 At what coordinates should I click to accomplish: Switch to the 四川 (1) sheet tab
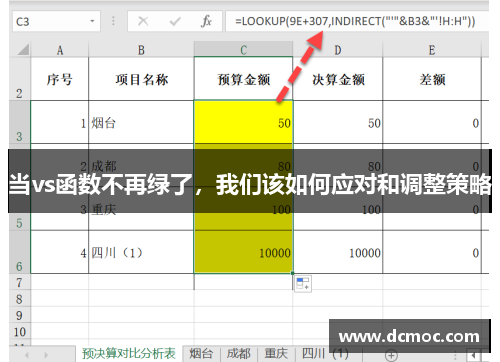coord(325,353)
